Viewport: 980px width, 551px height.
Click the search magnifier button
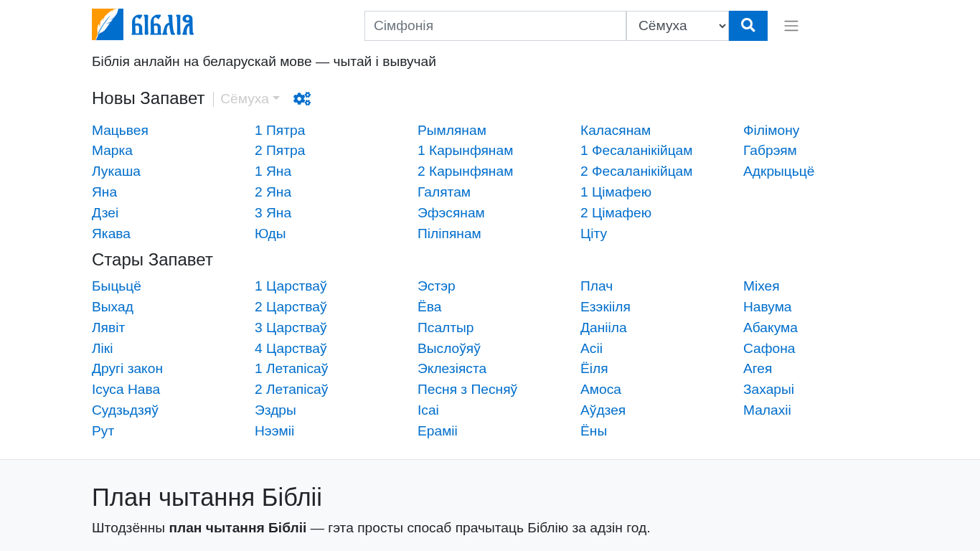coord(748,26)
